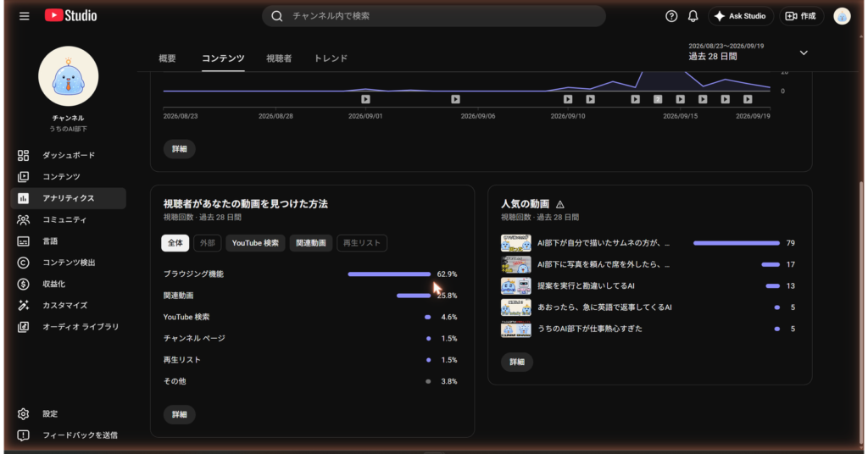868x454 pixels.
Task: Open 言語 subtitles section in sidebar
Action: tap(68, 241)
